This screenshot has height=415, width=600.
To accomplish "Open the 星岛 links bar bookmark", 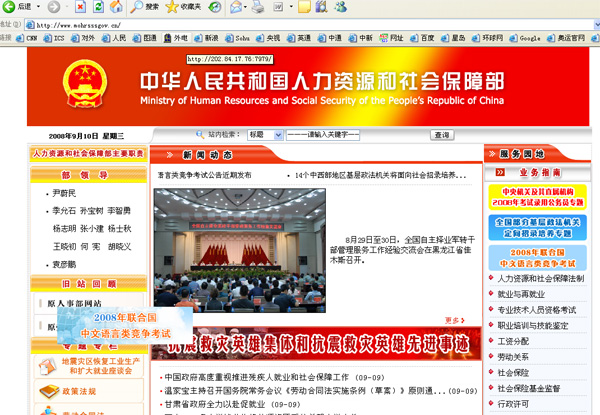I will click(x=453, y=38).
